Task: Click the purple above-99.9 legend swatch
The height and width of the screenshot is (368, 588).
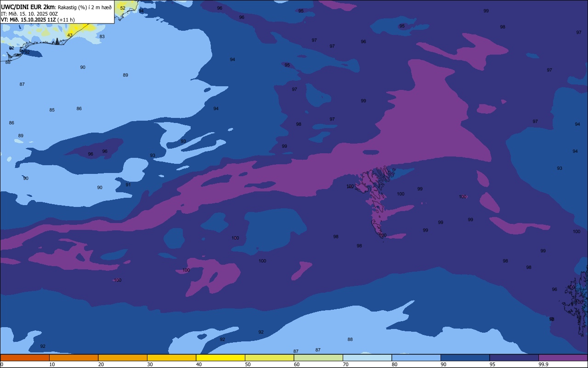Action: point(563,357)
